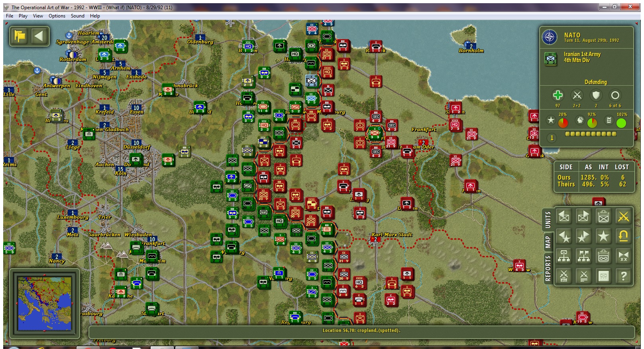Click the yellow undo arrow icon
Viewport: 644px width, 349px height.
coord(623,236)
